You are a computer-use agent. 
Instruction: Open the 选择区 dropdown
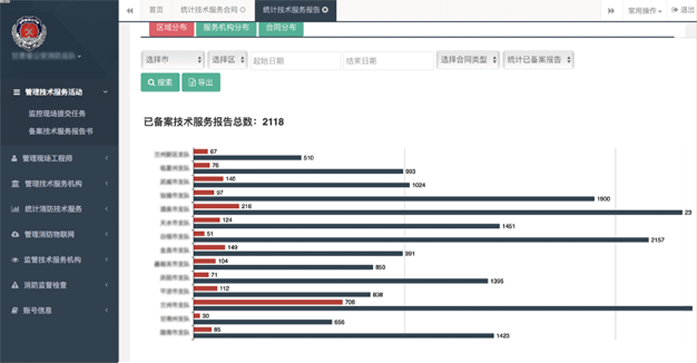point(228,60)
